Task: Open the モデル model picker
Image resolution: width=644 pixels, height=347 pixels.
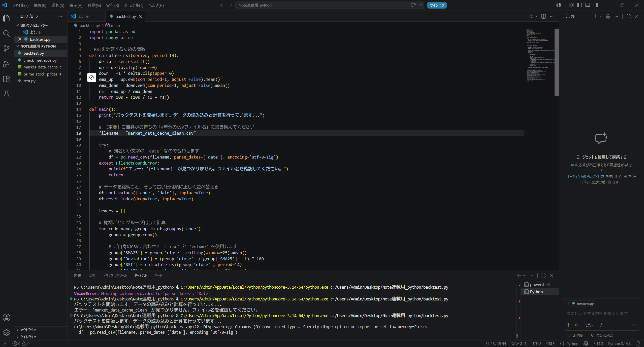Action: [589, 325]
